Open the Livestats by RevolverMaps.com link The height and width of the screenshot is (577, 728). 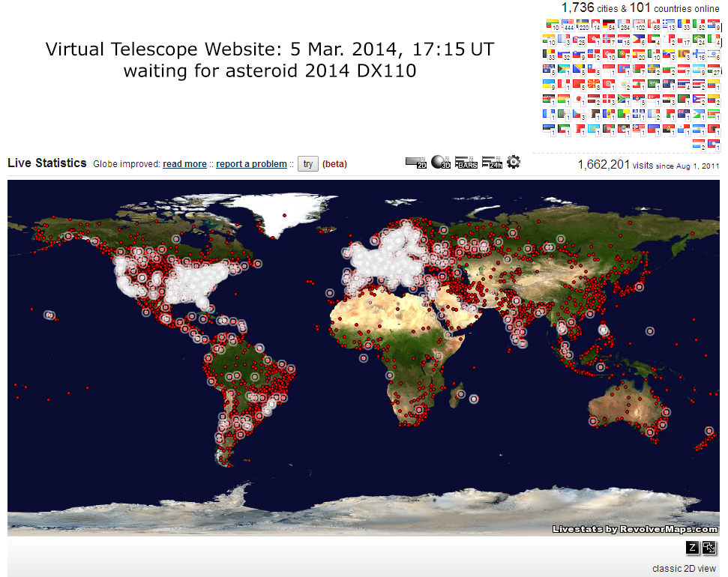[x=634, y=529]
